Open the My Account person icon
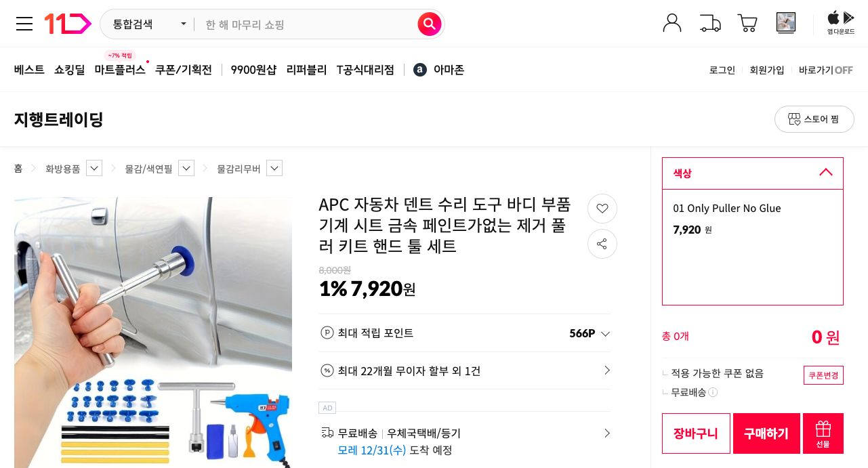This screenshot has width=868, height=468. [671, 22]
